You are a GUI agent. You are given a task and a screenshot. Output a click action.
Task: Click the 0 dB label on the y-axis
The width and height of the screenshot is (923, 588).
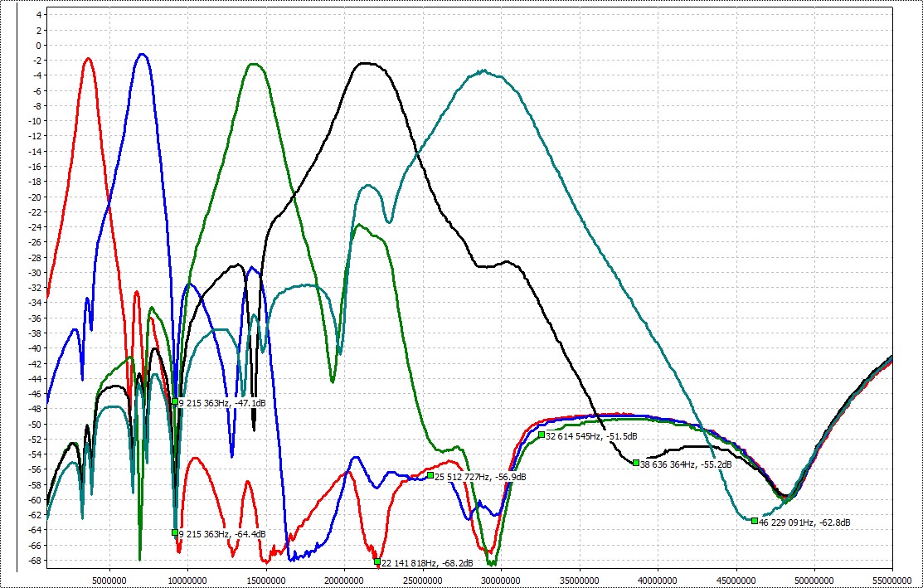click(36, 45)
